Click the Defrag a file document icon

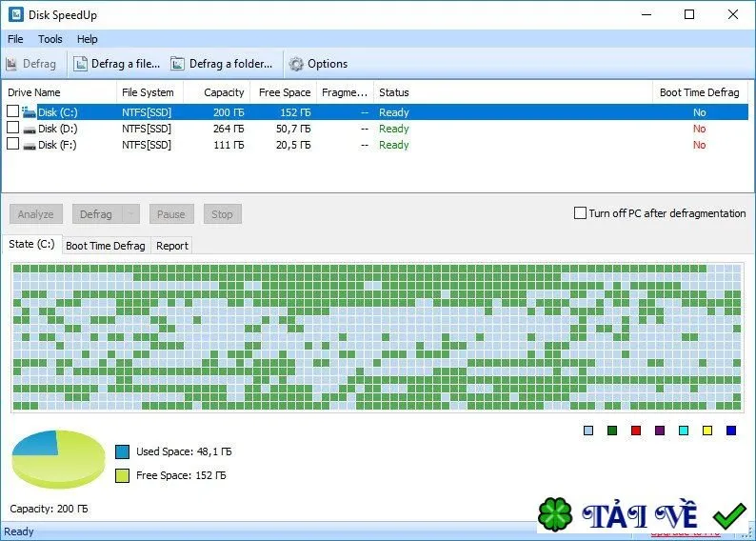click(81, 64)
